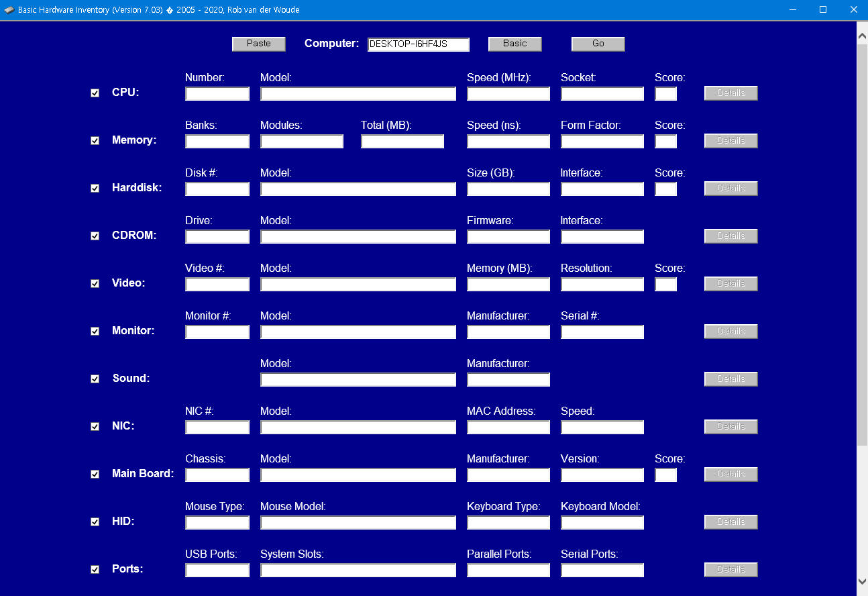Uncheck the Main Board checkbox
This screenshot has width=868, height=596.
pyautogui.click(x=95, y=475)
